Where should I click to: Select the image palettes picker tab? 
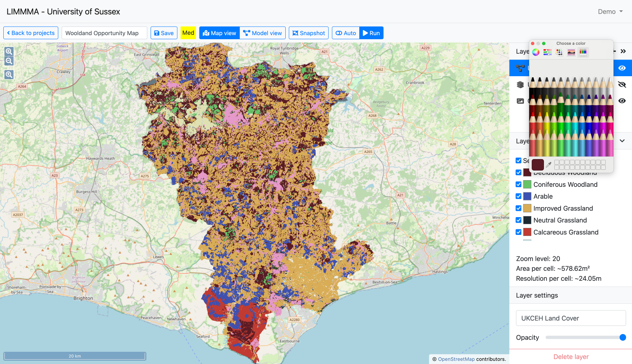click(x=571, y=52)
